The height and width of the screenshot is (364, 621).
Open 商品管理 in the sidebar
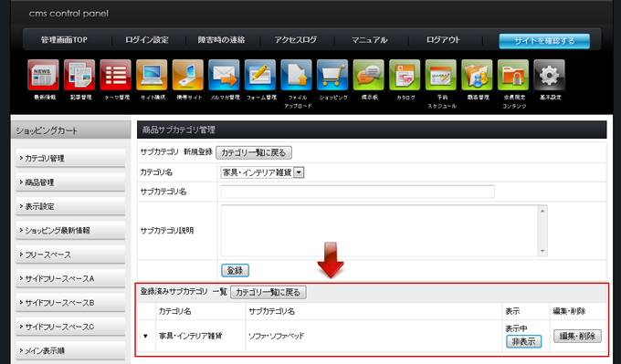tap(70, 182)
